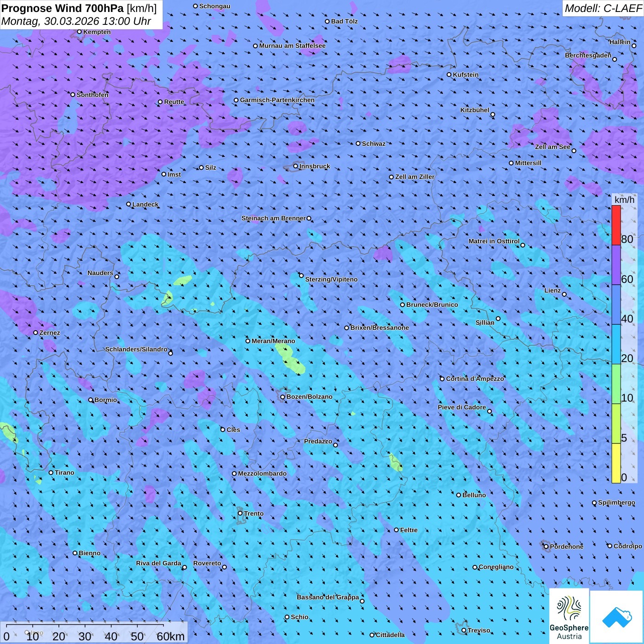Click the Trento label

pyautogui.click(x=254, y=513)
